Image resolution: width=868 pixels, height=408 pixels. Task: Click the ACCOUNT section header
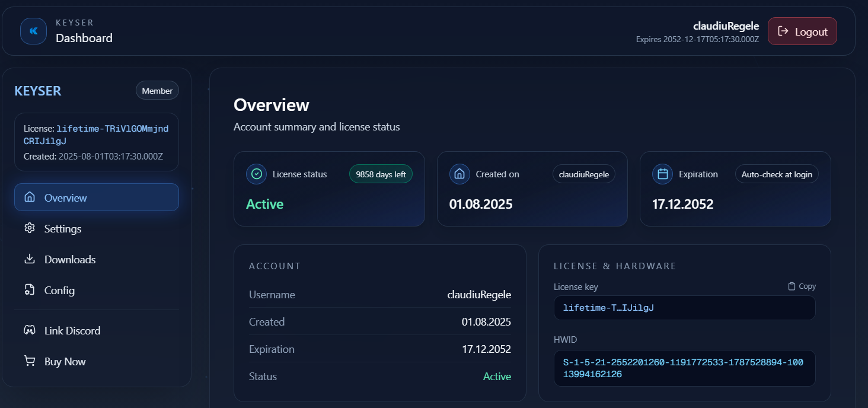275,266
